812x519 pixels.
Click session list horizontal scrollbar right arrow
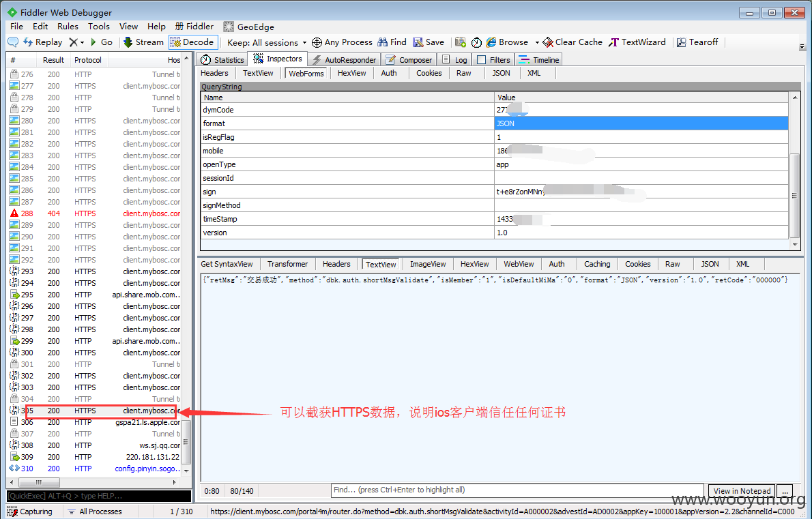(175, 481)
